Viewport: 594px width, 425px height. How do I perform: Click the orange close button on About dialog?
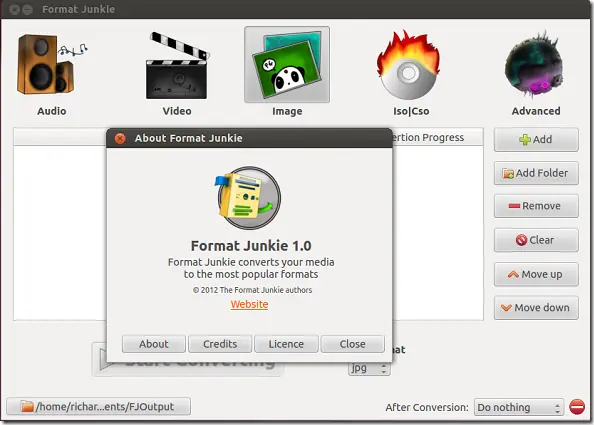click(x=120, y=138)
